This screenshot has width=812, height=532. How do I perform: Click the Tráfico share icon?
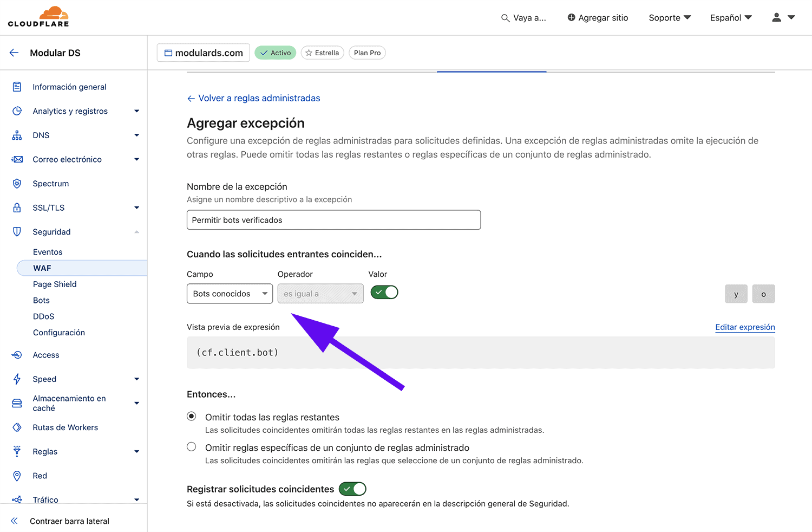[x=17, y=499]
